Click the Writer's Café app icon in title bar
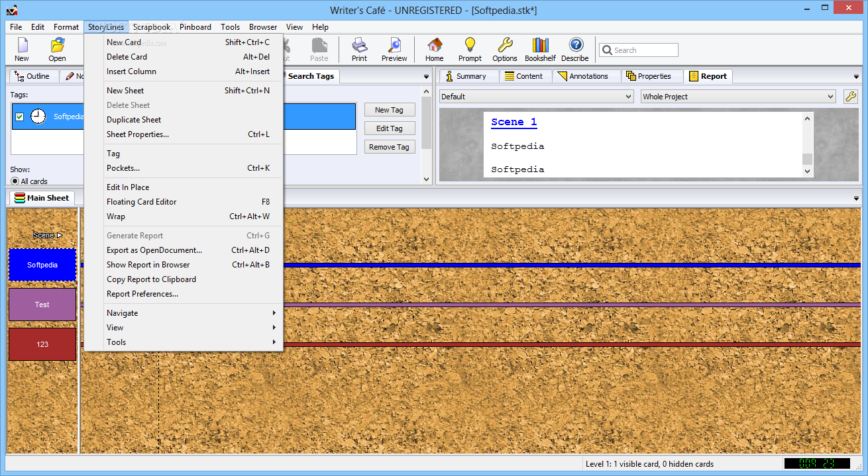 pos(11,10)
